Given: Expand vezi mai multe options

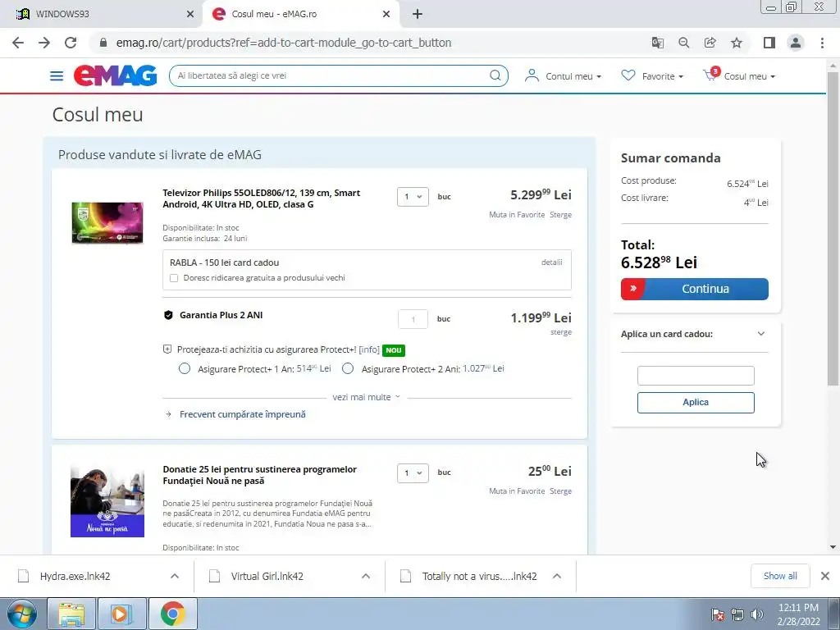Looking at the screenshot, I should (366, 398).
